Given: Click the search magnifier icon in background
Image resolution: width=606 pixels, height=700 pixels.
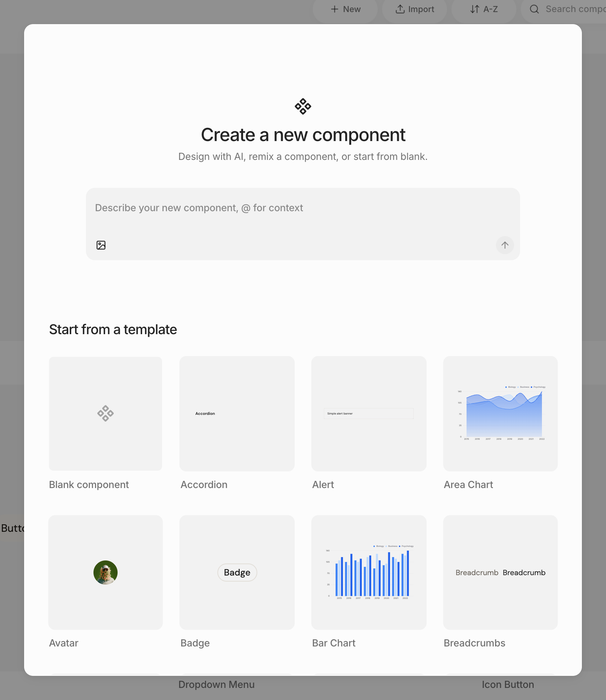Looking at the screenshot, I should [x=534, y=9].
